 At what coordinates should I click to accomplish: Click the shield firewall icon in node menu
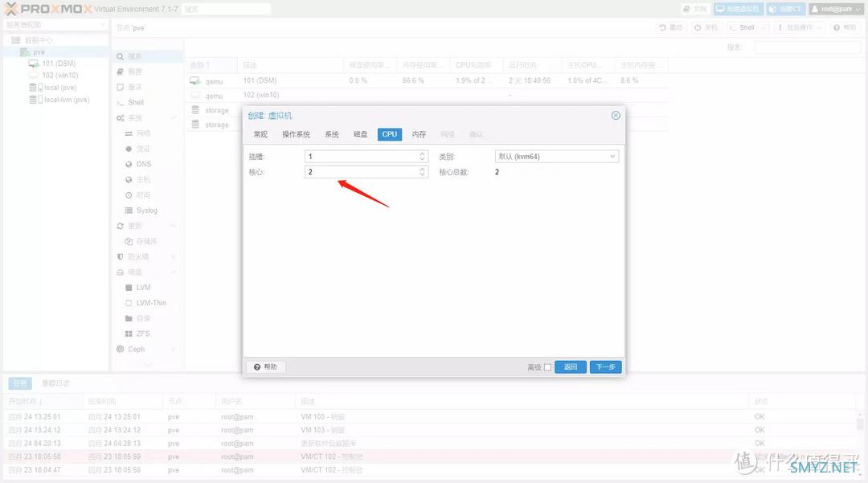[x=120, y=256]
